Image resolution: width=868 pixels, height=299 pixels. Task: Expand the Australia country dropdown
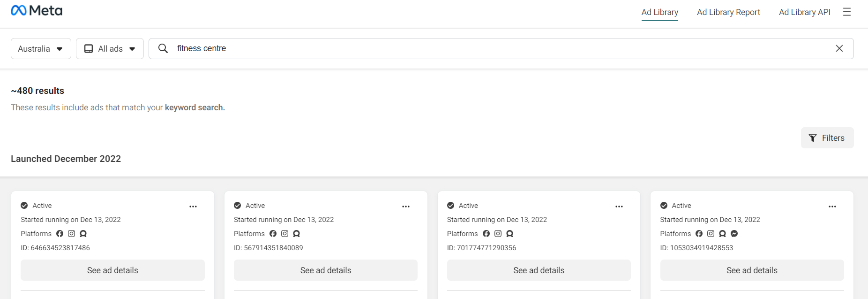41,49
